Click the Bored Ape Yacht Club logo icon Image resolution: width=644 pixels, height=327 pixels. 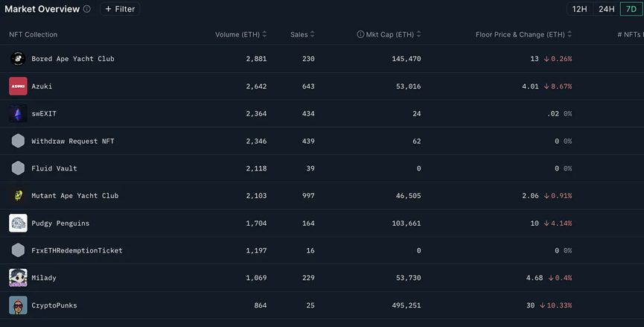tap(18, 59)
